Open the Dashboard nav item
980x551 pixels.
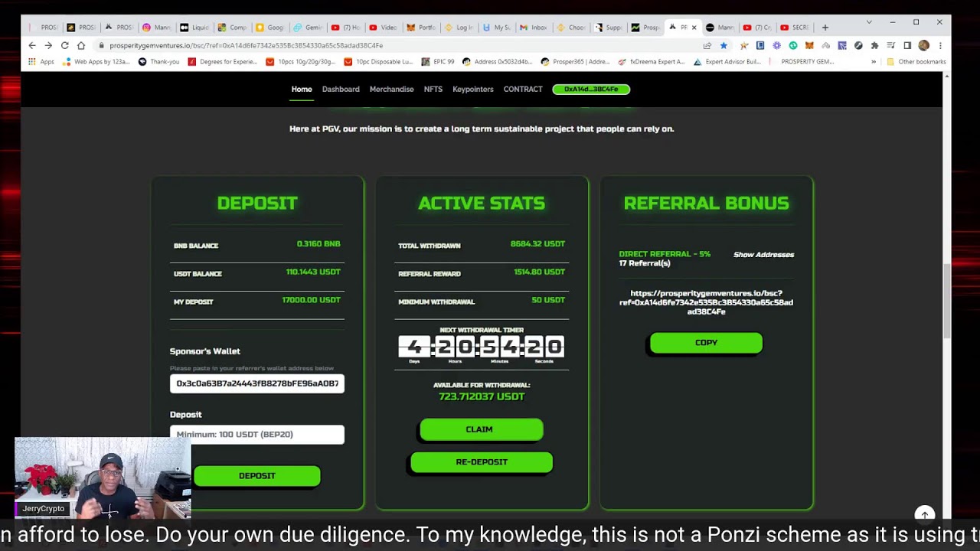click(341, 89)
